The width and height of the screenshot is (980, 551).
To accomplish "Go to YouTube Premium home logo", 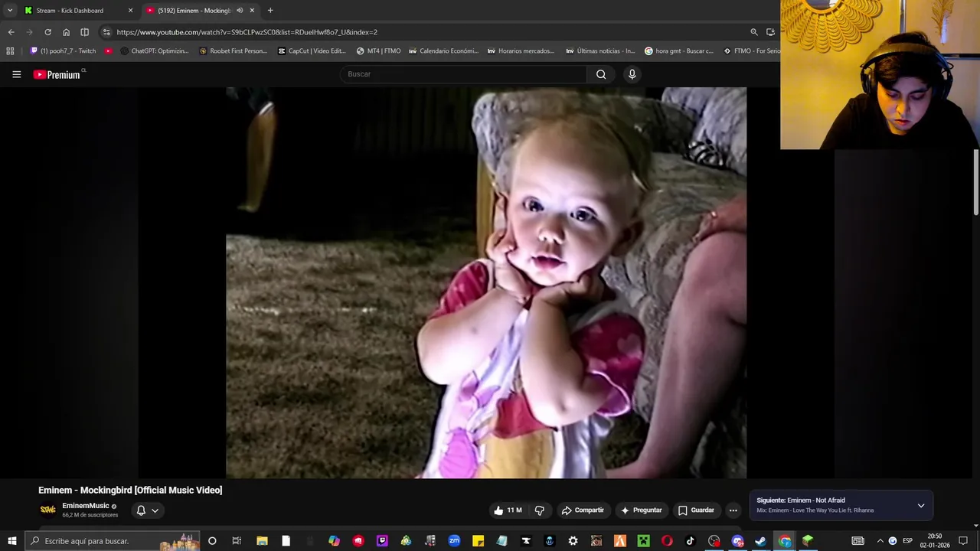I will (x=57, y=74).
